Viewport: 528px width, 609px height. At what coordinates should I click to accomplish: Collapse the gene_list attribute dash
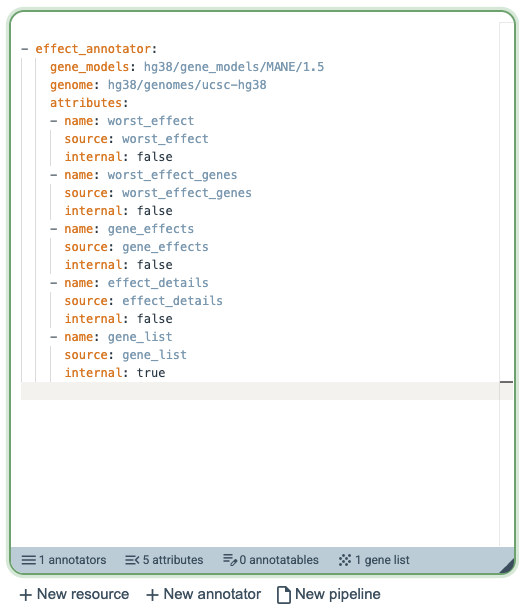[x=54, y=337]
